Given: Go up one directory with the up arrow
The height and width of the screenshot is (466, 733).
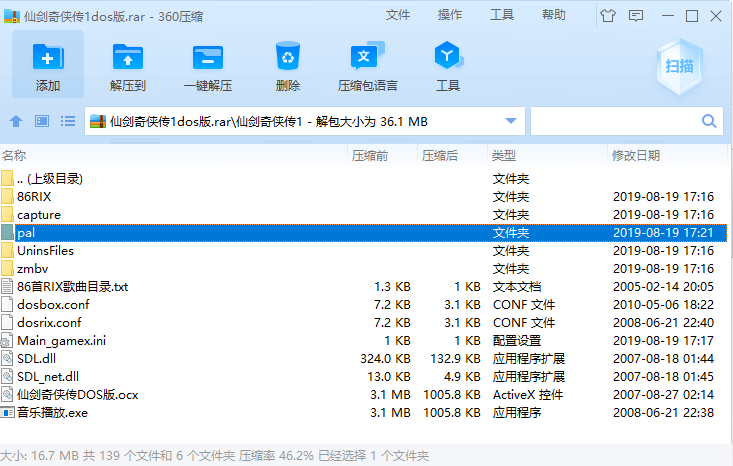Looking at the screenshot, I should click(15, 121).
